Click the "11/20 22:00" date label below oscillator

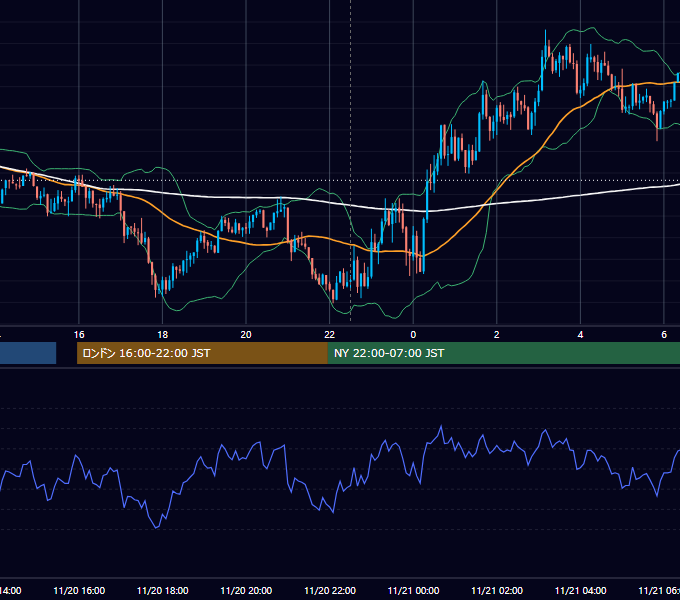coord(330,591)
